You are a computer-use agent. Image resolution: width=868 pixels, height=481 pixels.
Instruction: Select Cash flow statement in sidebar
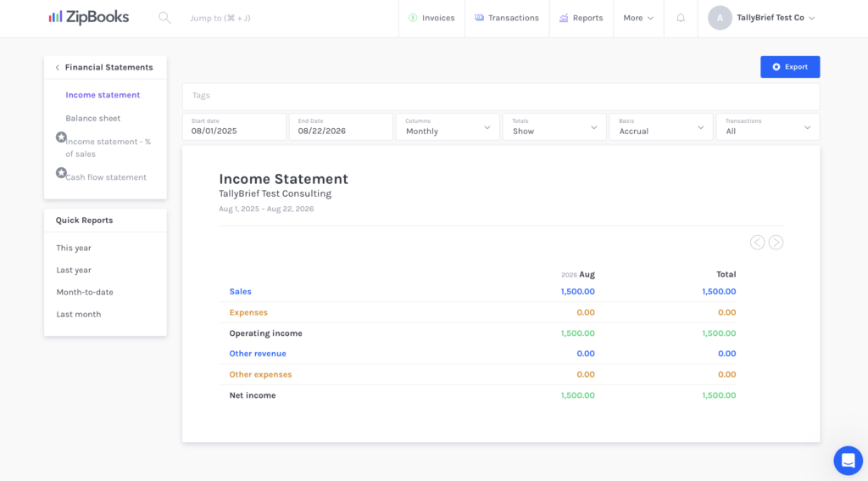[x=106, y=177]
